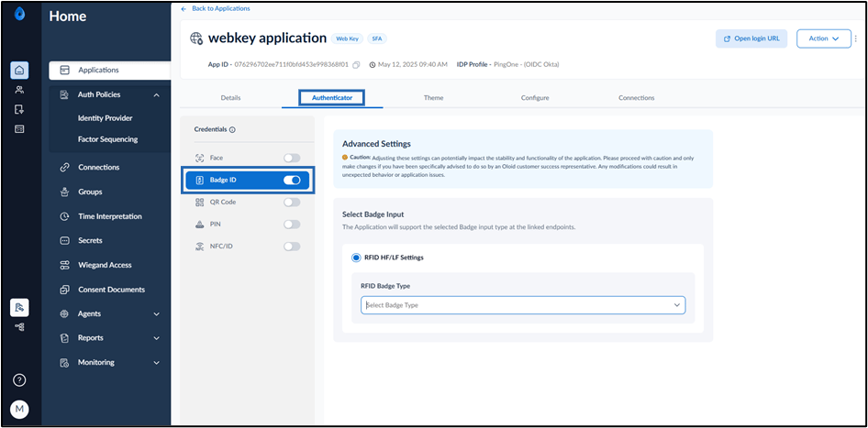Image resolution: width=868 pixels, height=428 pixels.
Task: Click the NFC/ID credential icon
Action: (200, 247)
